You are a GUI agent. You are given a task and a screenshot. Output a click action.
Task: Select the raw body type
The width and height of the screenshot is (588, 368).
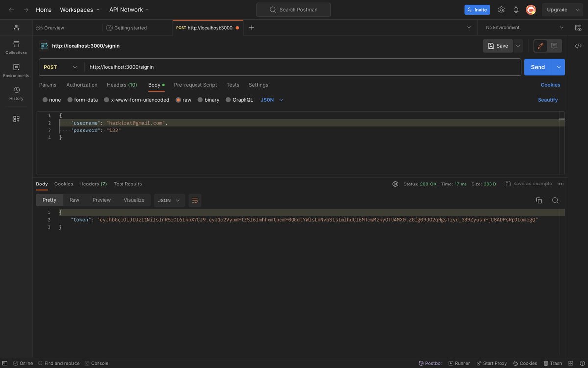pyautogui.click(x=184, y=100)
